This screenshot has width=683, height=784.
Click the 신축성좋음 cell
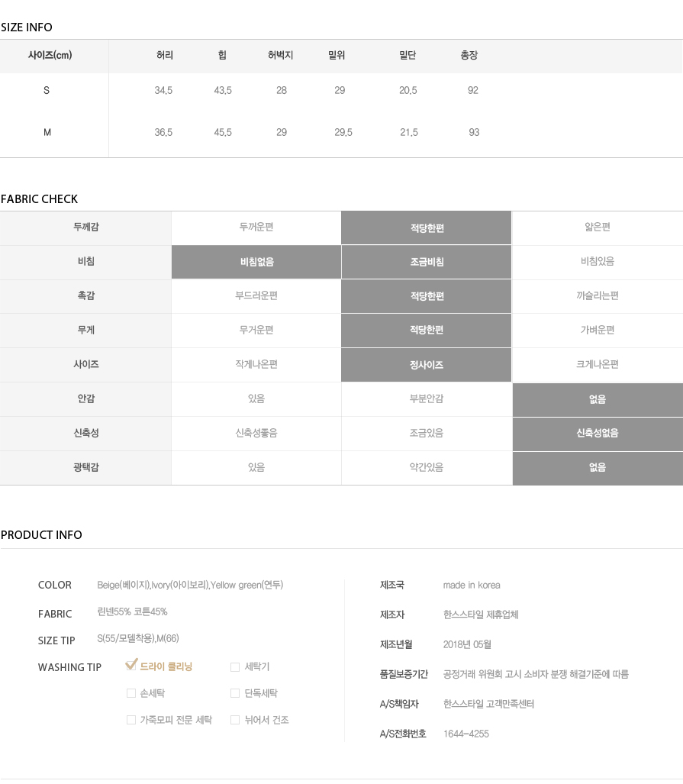pos(256,433)
